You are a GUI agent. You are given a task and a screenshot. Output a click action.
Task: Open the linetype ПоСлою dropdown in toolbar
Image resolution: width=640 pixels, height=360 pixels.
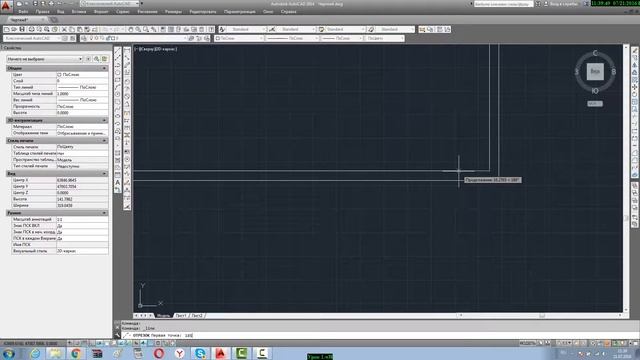pyautogui.click(x=292, y=38)
